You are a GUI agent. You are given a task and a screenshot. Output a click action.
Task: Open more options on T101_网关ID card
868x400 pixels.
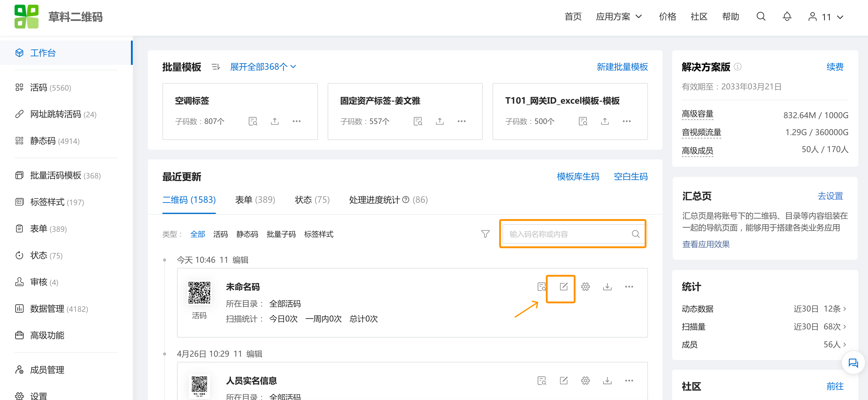(x=627, y=121)
